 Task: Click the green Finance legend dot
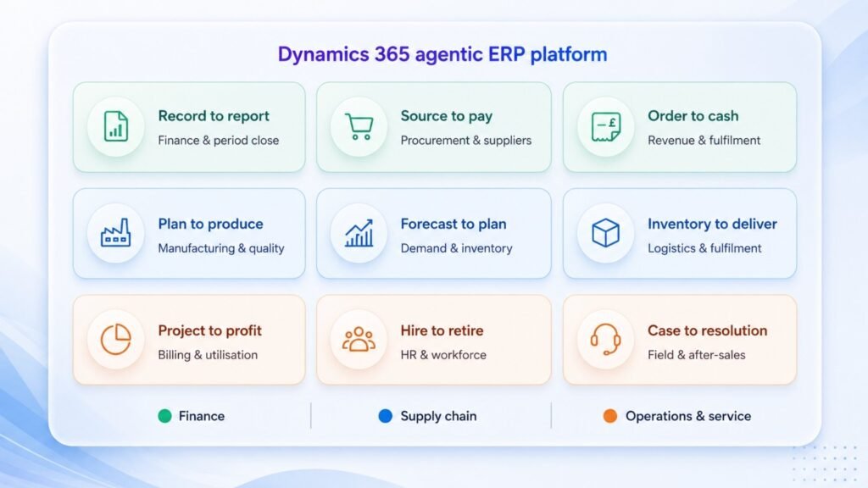coord(164,416)
